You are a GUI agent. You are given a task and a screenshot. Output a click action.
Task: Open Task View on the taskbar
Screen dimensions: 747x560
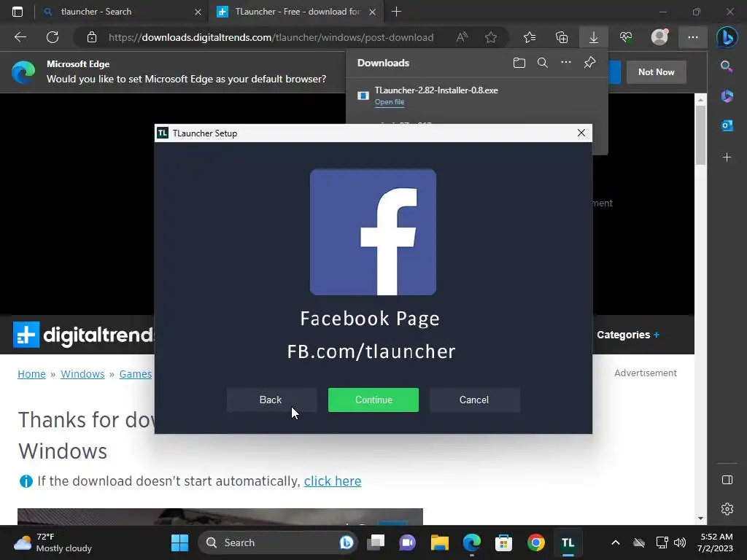(x=376, y=542)
